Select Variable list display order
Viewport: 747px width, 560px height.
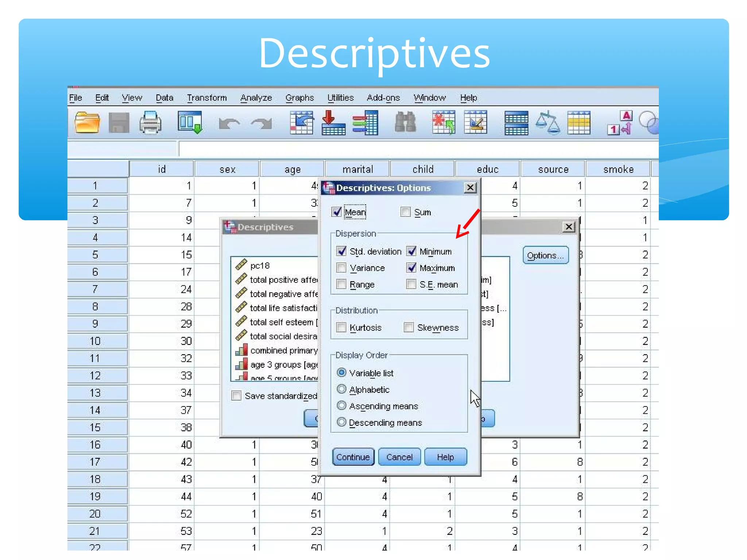coord(341,373)
